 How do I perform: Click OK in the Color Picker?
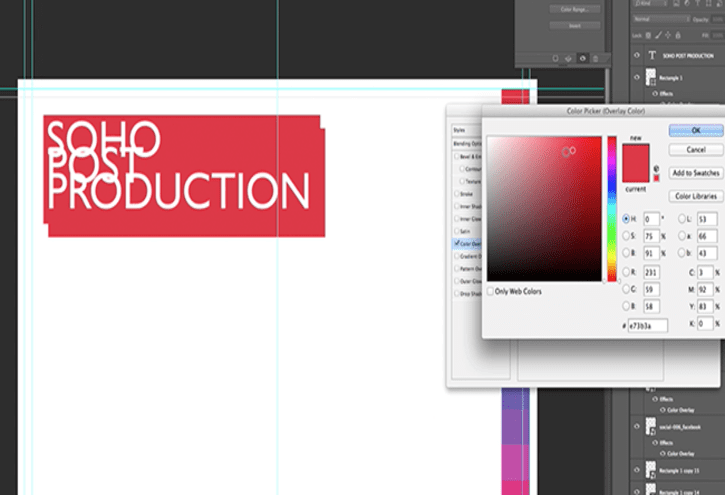point(696,130)
